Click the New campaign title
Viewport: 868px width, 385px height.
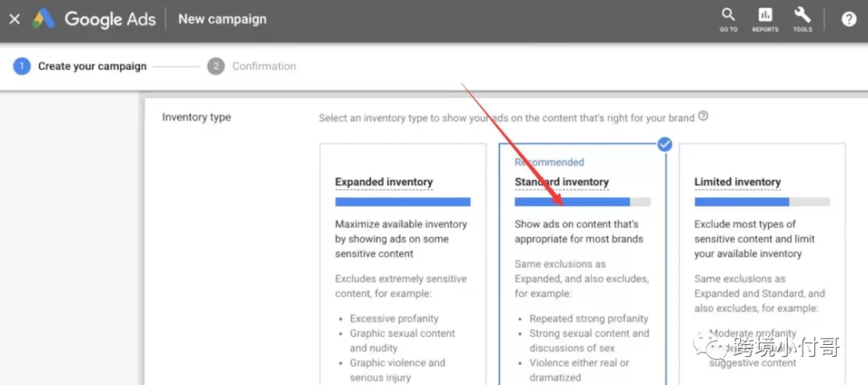[x=222, y=19]
